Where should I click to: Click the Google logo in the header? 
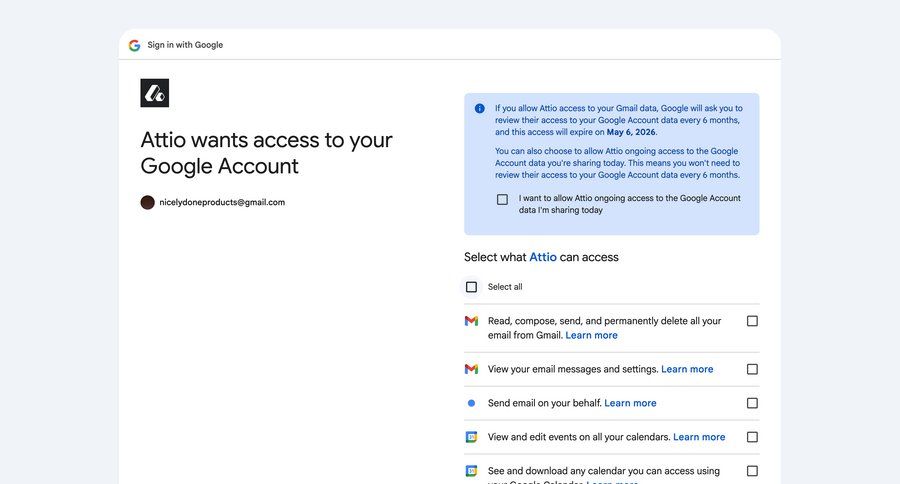pos(134,45)
